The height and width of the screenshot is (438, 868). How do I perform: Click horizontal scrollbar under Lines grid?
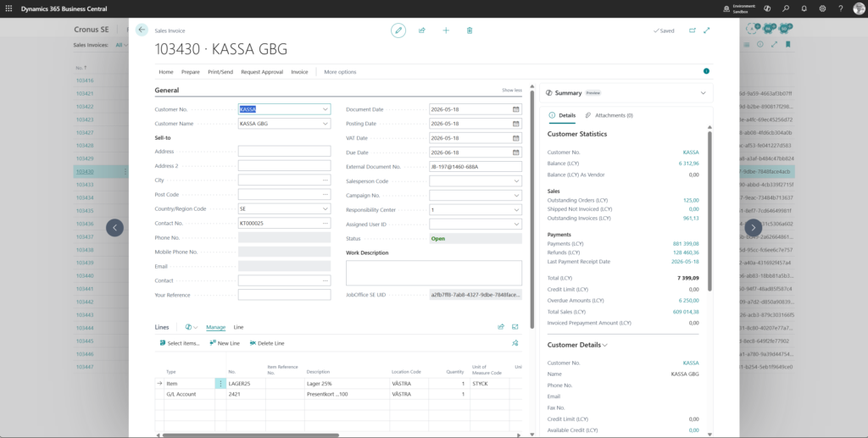pyautogui.click(x=250, y=435)
